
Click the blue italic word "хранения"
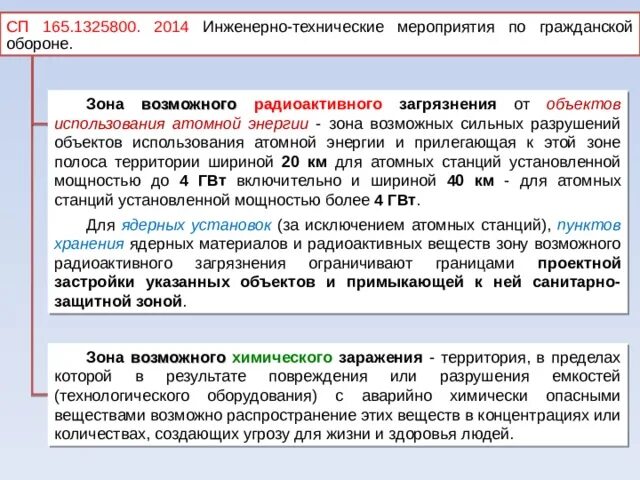point(89,244)
